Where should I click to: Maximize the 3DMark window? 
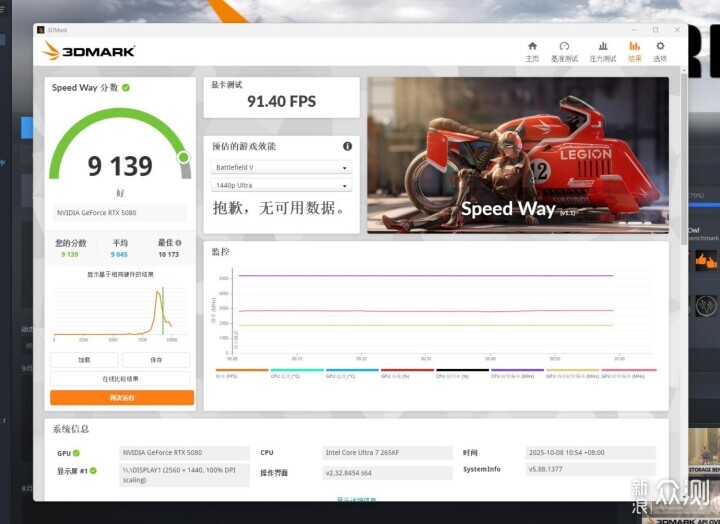click(x=656, y=30)
